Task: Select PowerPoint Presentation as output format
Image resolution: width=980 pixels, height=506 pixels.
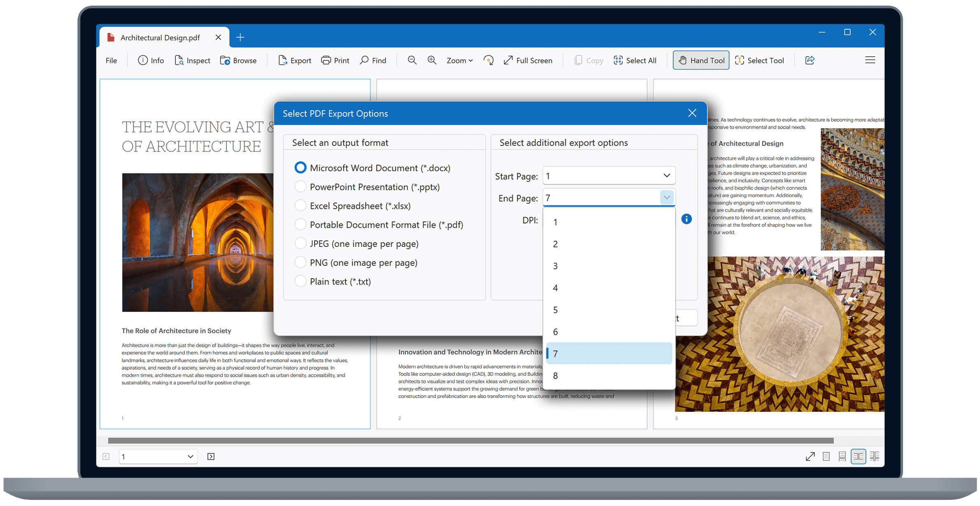Action: pos(300,186)
